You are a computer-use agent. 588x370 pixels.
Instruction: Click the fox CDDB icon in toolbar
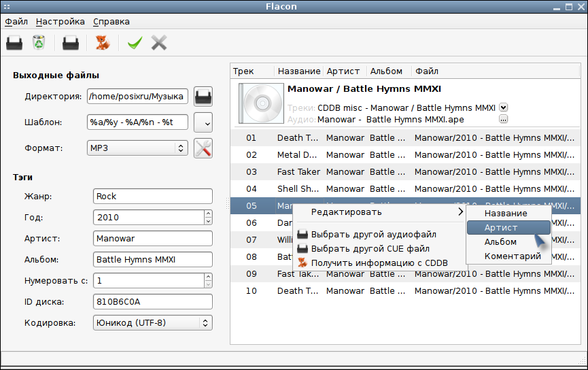(103, 43)
